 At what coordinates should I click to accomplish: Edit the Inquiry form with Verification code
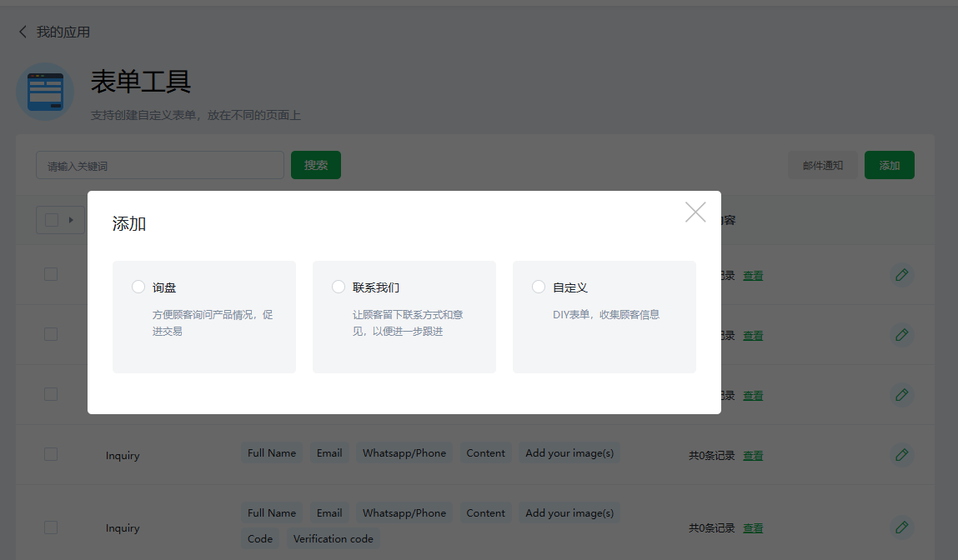901,527
